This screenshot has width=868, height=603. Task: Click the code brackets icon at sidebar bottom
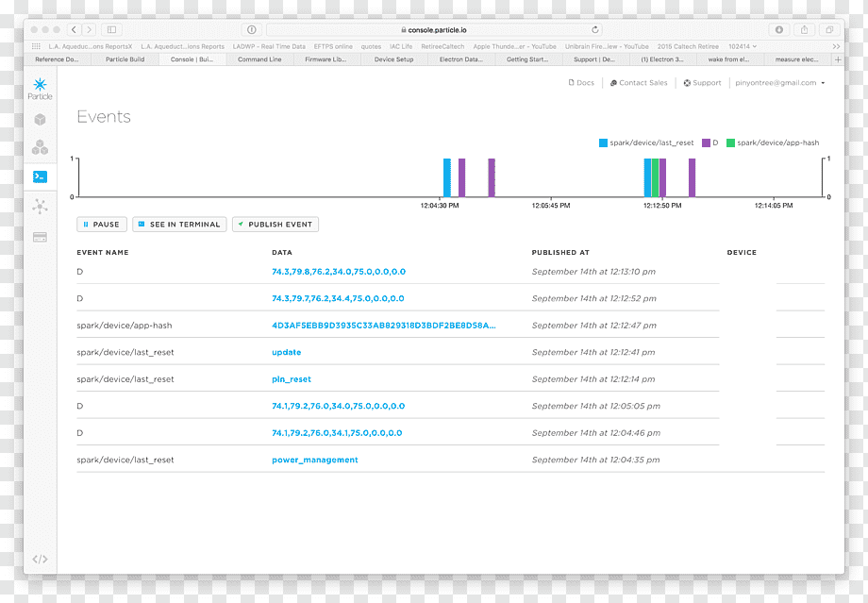(40, 560)
